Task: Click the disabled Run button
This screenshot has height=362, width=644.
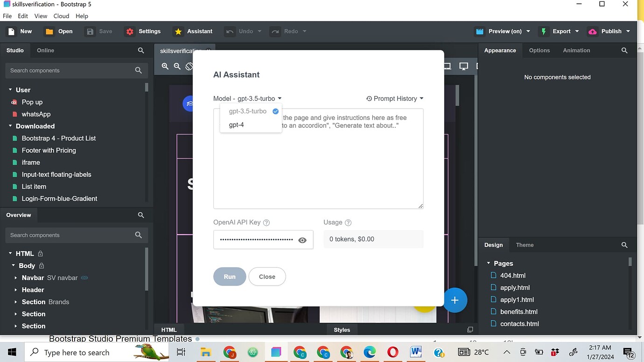Action: click(x=229, y=276)
